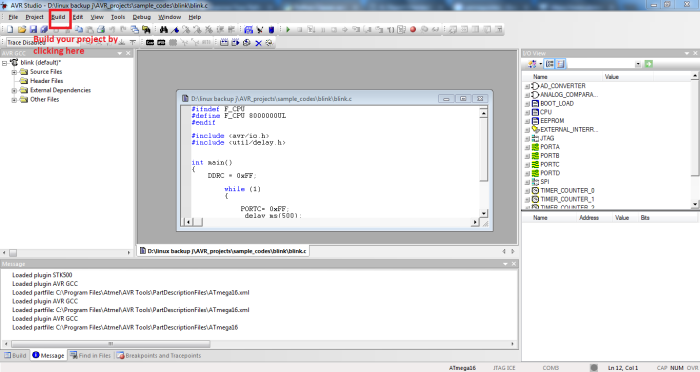
Task: Toggle the I/O View tree layout button
Action: [x=550, y=64]
